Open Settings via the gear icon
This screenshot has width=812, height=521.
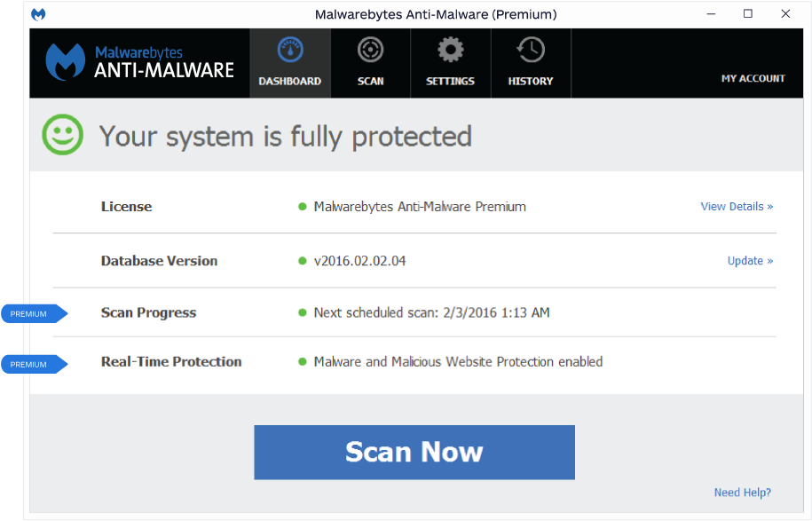click(x=450, y=51)
